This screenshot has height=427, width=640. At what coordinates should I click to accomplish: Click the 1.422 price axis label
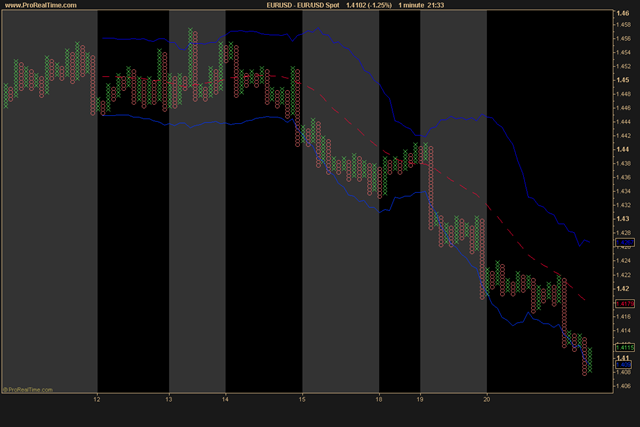click(624, 275)
